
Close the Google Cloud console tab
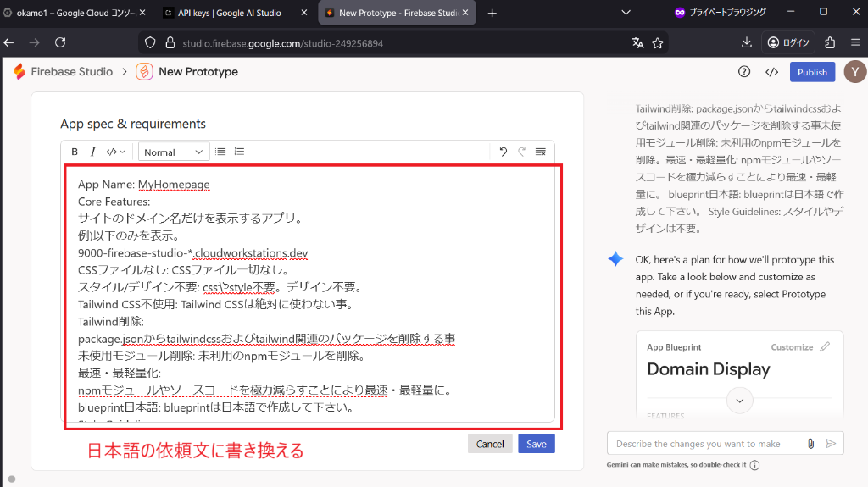click(142, 12)
